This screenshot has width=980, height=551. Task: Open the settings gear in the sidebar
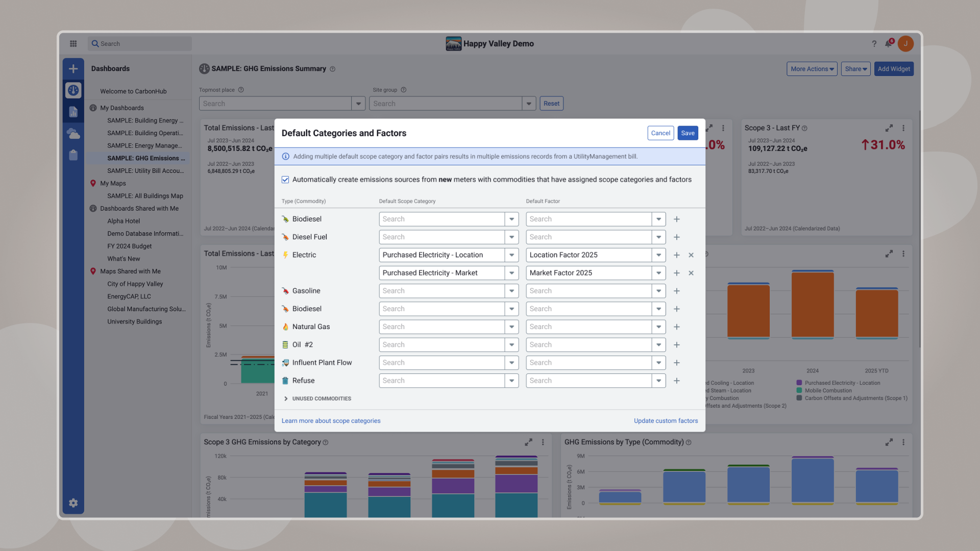[73, 503]
